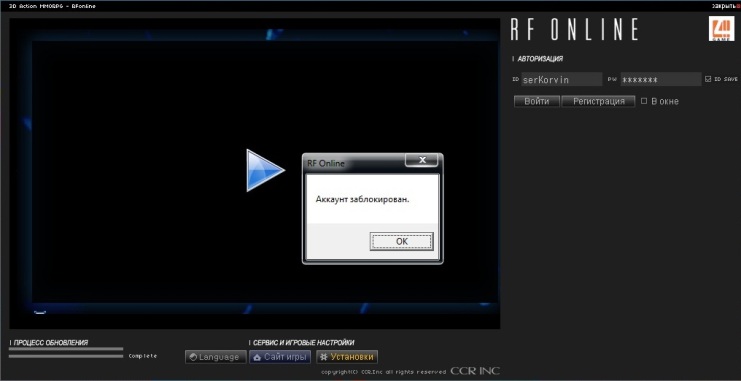Image resolution: width=741 pixels, height=381 pixels.
Task: Click the ПРОЦЕСС ОБНОВЛЕНИЯ heading
Action: click(x=51, y=342)
